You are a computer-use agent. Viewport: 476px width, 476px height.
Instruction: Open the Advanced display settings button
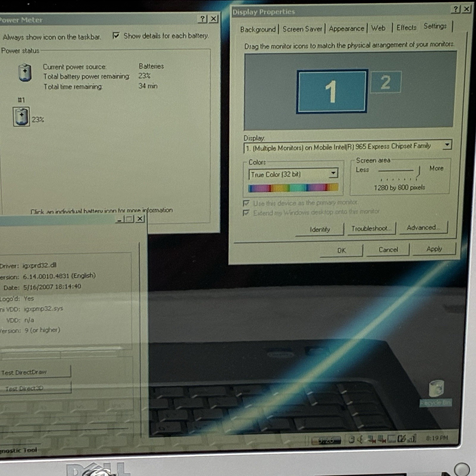[x=423, y=228]
